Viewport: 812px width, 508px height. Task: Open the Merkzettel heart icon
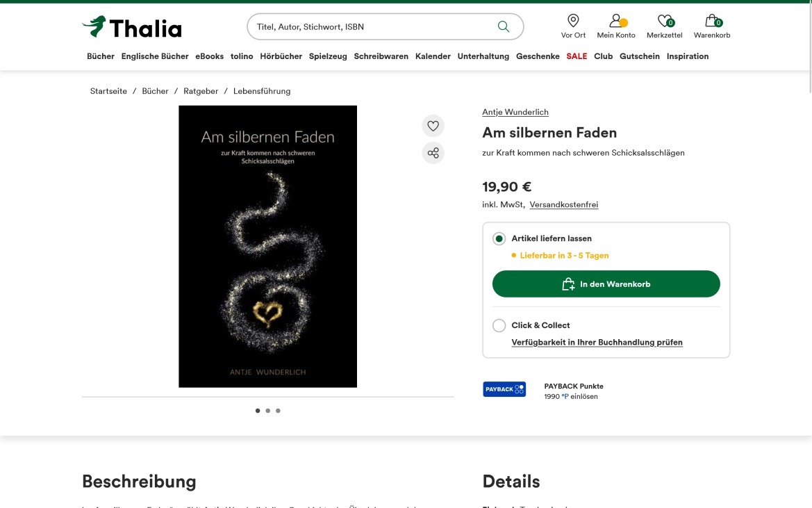click(x=663, y=22)
